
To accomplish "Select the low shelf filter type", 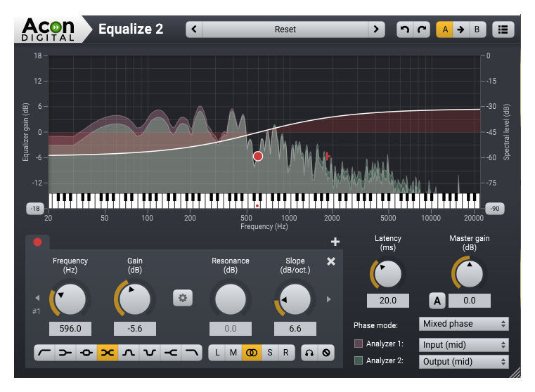I will [65, 353].
